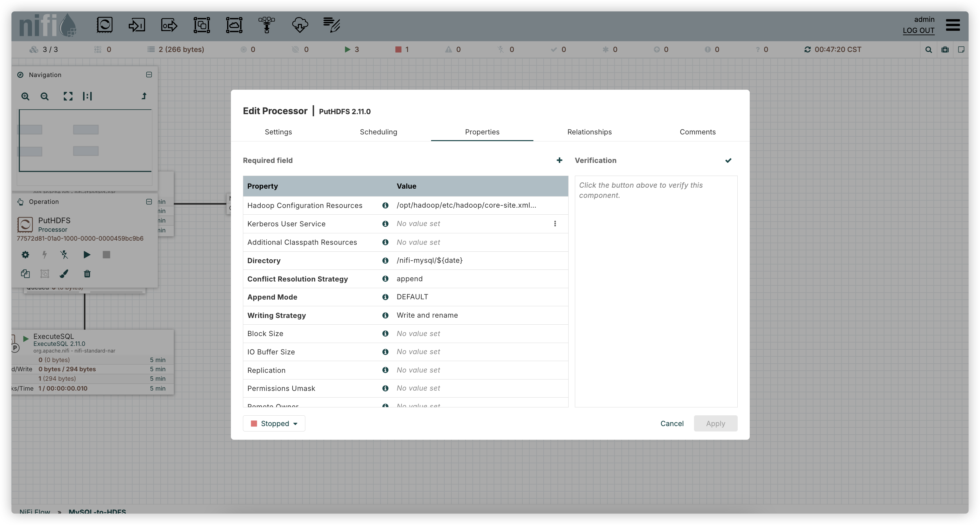Click the Cancel button
This screenshot has height=525, width=980.
671,423
